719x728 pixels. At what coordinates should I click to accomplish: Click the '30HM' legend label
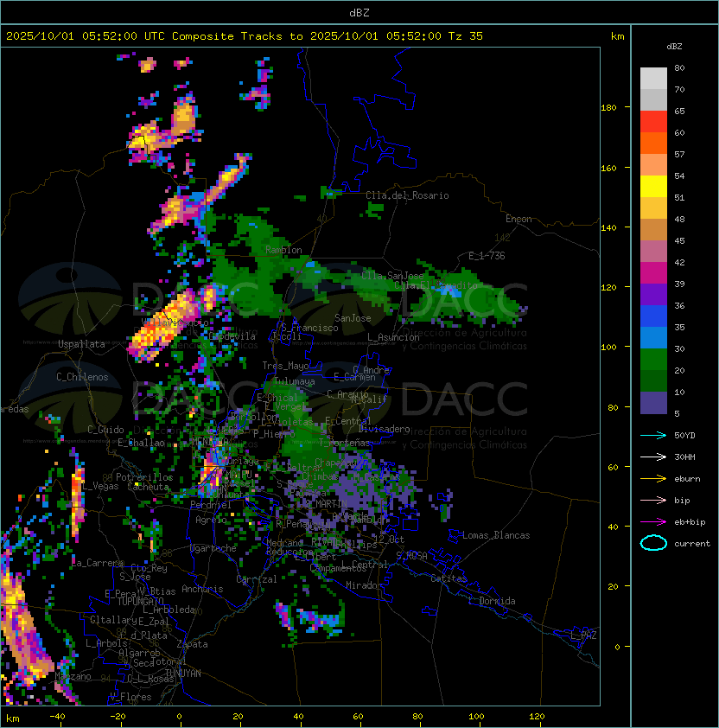click(x=684, y=457)
